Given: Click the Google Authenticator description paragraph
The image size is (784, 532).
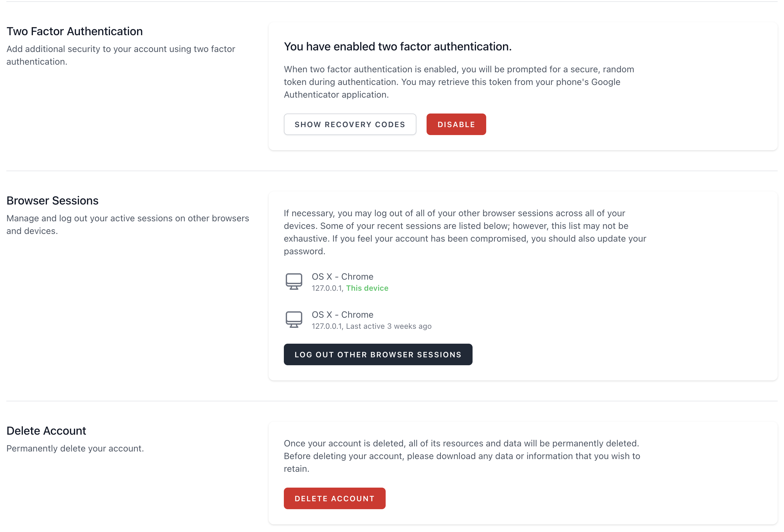Looking at the screenshot, I should pyautogui.click(x=459, y=82).
